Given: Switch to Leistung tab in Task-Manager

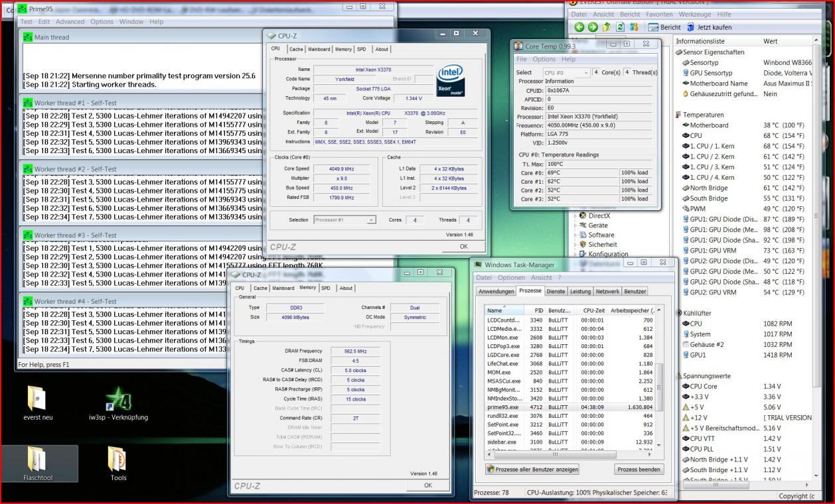Looking at the screenshot, I should [581, 291].
